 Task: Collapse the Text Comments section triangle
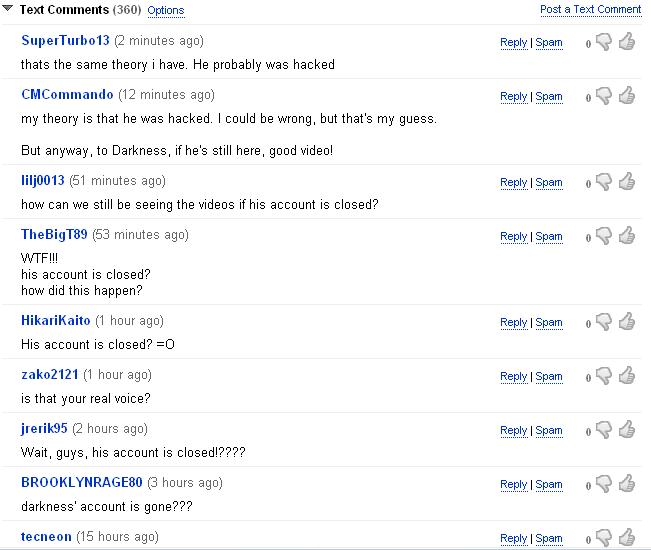[x=8, y=10]
